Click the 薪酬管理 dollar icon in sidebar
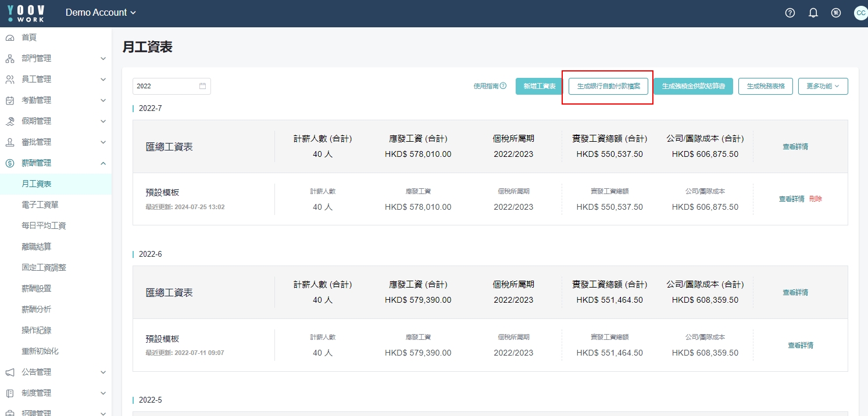Viewport: 868px width, 416px height. [10, 163]
